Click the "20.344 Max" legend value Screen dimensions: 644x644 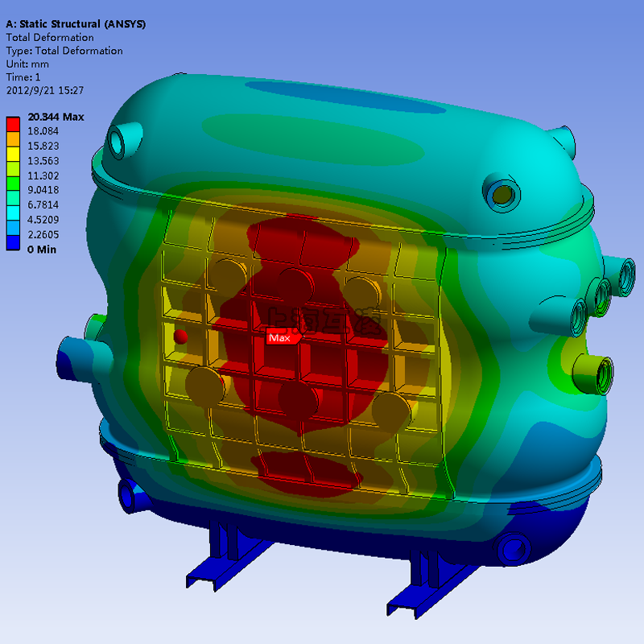pos(56,117)
